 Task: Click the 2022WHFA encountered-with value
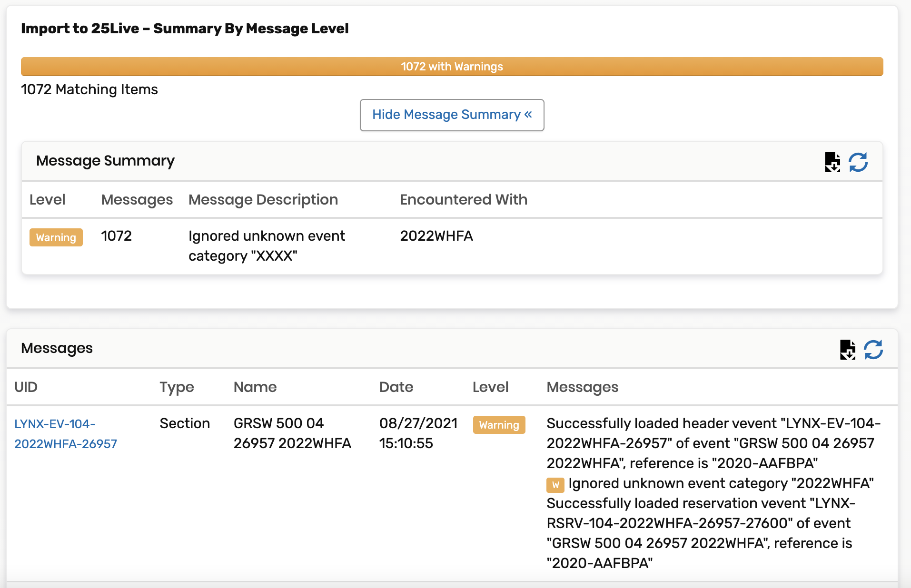pyautogui.click(x=436, y=236)
